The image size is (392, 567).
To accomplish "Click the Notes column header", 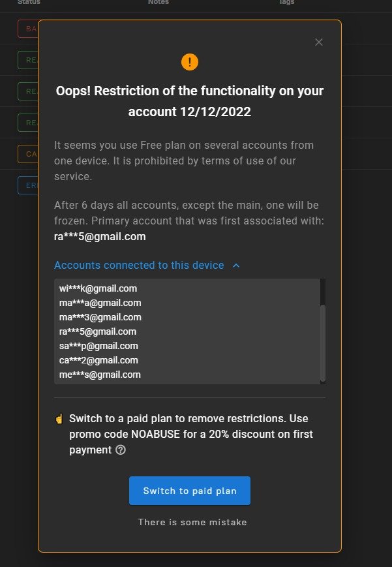I will tap(158, 2).
